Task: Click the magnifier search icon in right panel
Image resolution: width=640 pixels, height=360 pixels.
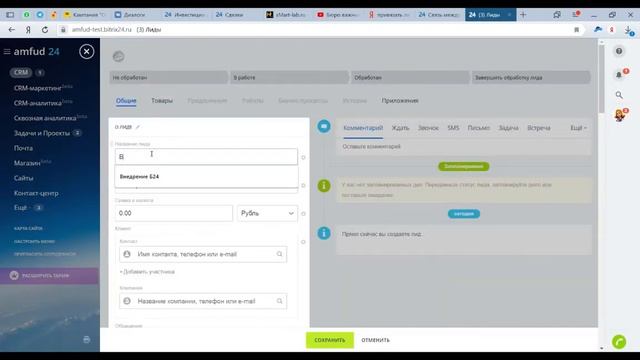Action: pyautogui.click(x=619, y=95)
